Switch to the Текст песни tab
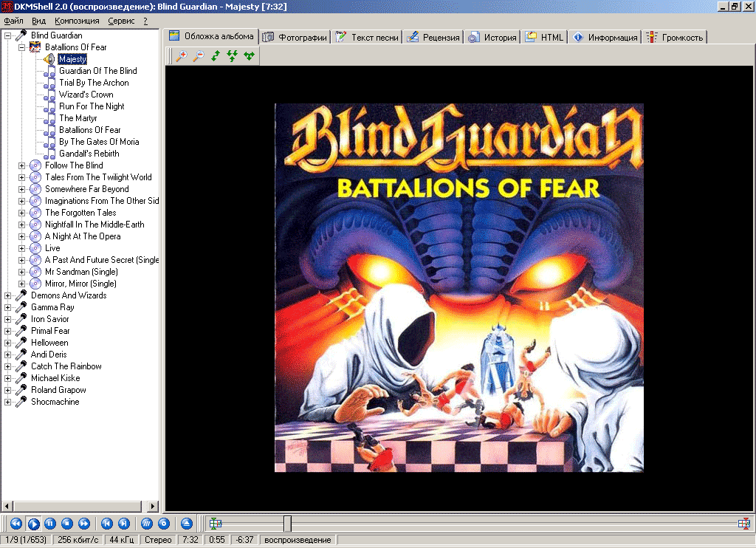Screen dimensions: 756x548 coord(368,37)
